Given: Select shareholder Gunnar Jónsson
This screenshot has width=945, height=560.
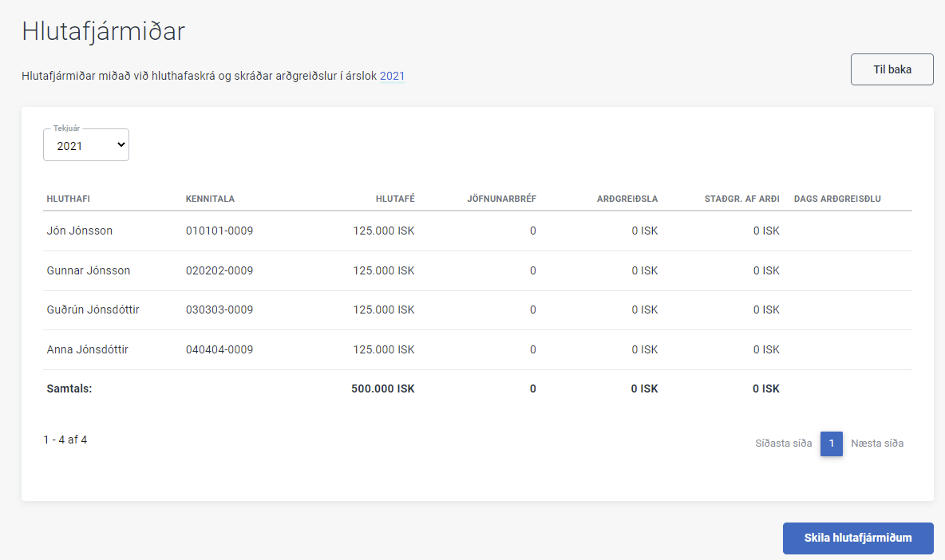Looking at the screenshot, I should pos(88,270).
